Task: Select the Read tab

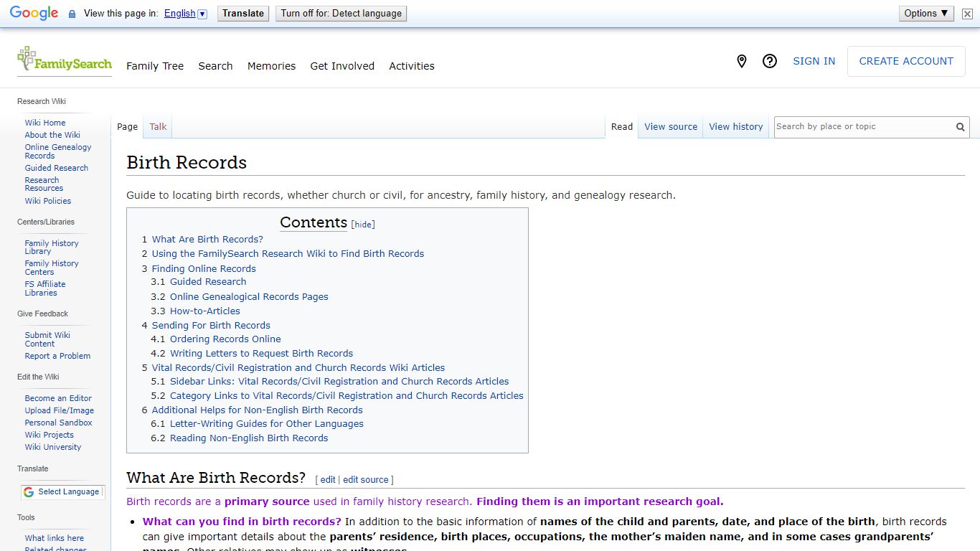Action: 622,127
